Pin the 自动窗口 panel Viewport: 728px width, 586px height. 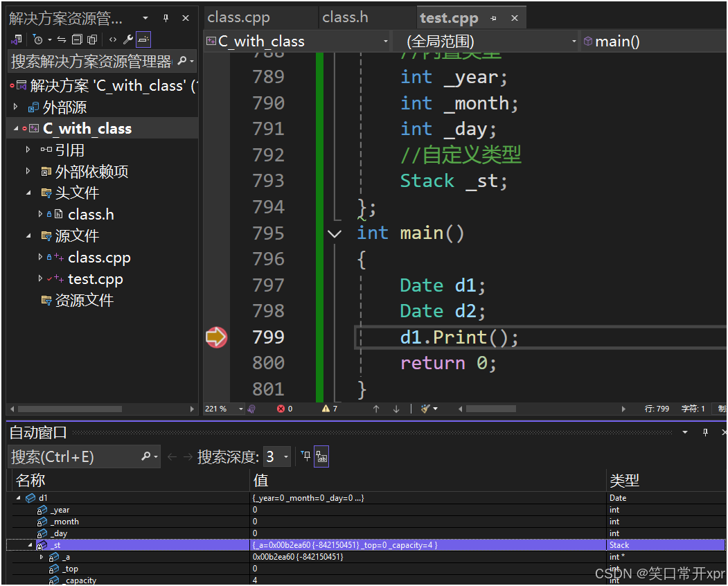[705, 432]
